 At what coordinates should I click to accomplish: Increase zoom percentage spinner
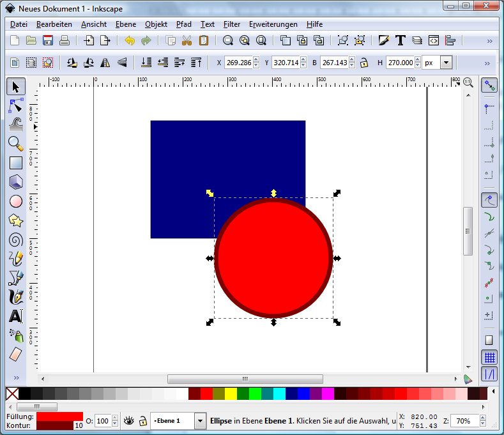point(482,418)
